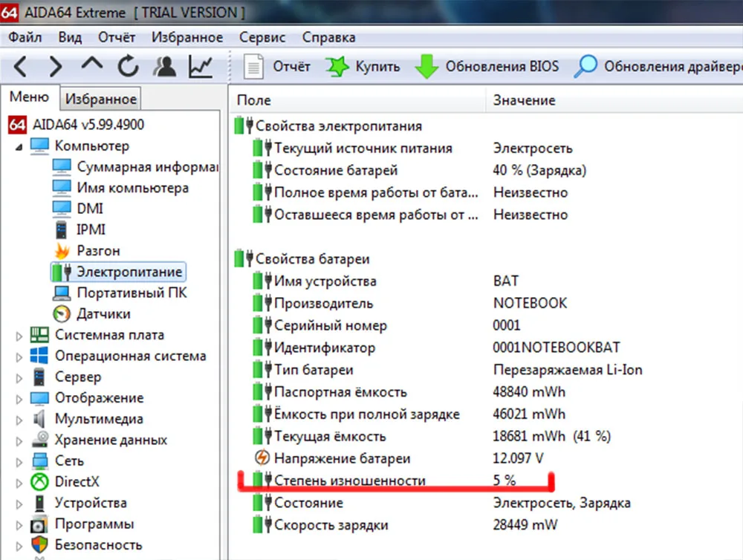Open the graph chart icon

pos(201,66)
